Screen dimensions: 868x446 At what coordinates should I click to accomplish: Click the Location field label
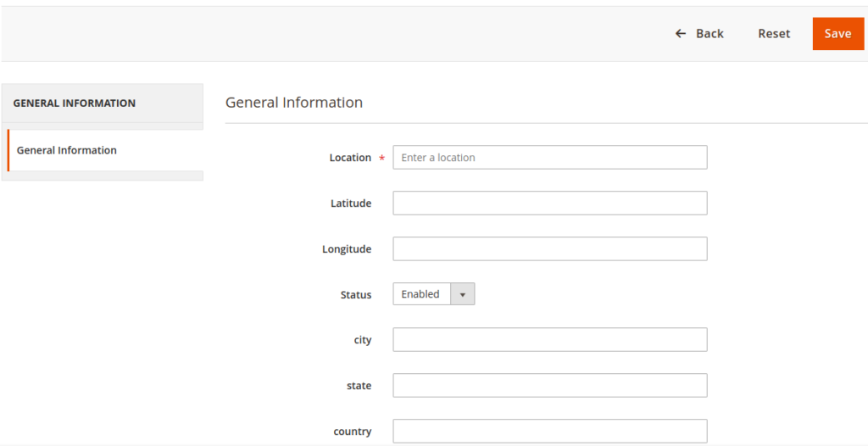click(x=350, y=158)
